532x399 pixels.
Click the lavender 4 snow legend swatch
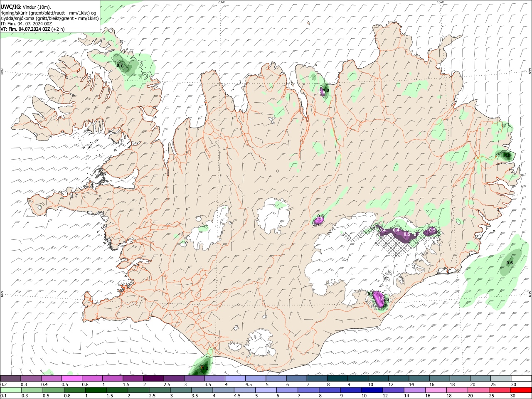(235, 378)
